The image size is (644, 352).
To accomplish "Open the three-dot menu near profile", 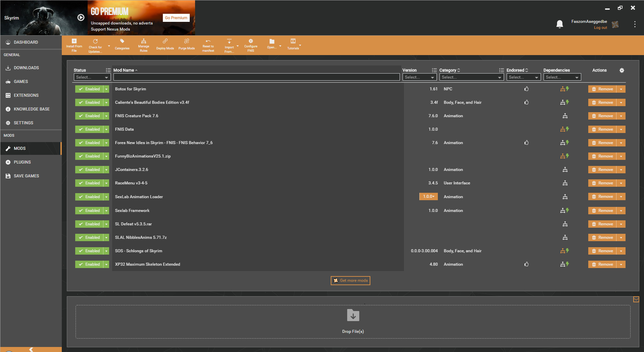I will [635, 24].
